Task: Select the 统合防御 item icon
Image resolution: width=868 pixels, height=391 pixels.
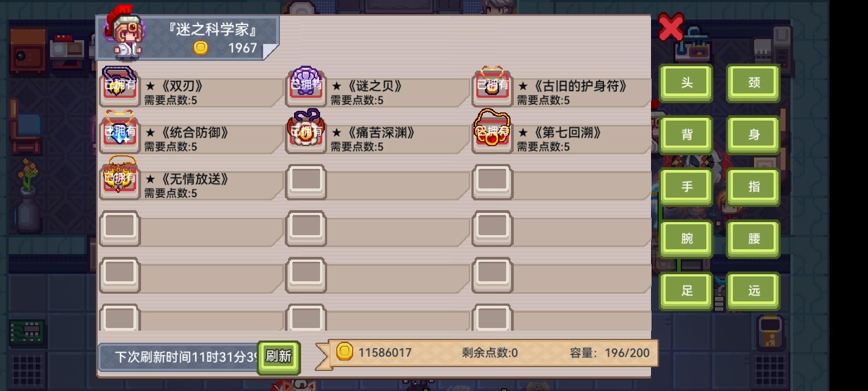Action: click(120, 133)
